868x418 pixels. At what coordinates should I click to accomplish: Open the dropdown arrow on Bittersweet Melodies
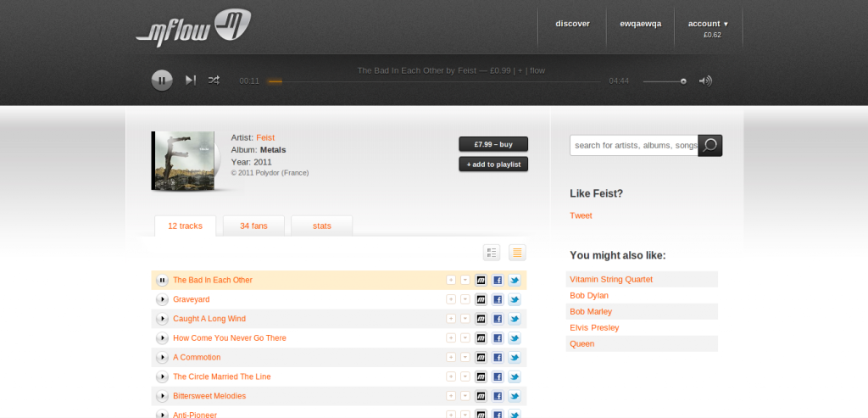[465, 397]
